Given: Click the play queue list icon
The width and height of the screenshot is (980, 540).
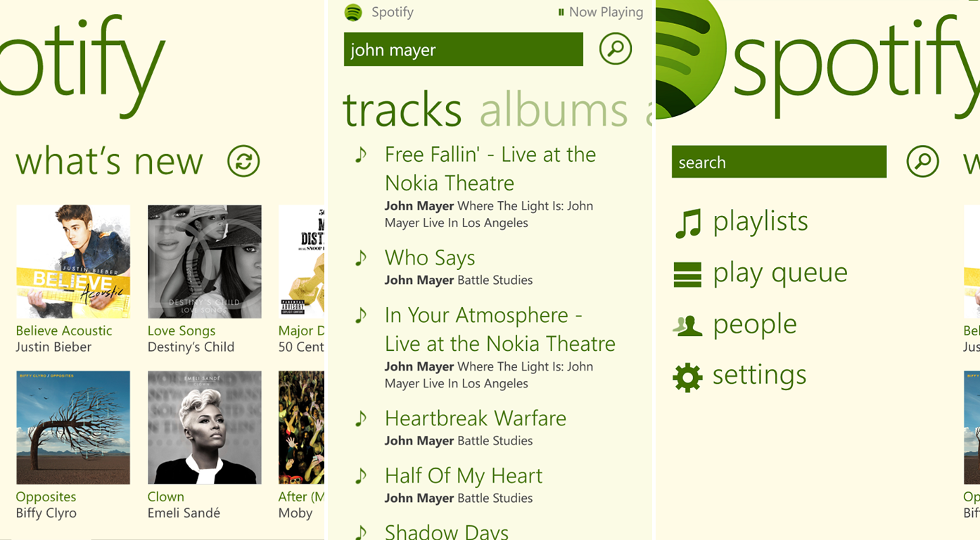Looking at the screenshot, I should (687, 274).
